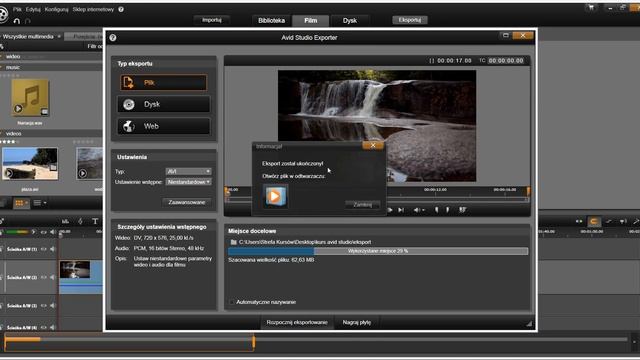This screenshot has width=640, height=360.
Task: Open the Sklep internetowy menu
Action: click(x=93, y=9)
